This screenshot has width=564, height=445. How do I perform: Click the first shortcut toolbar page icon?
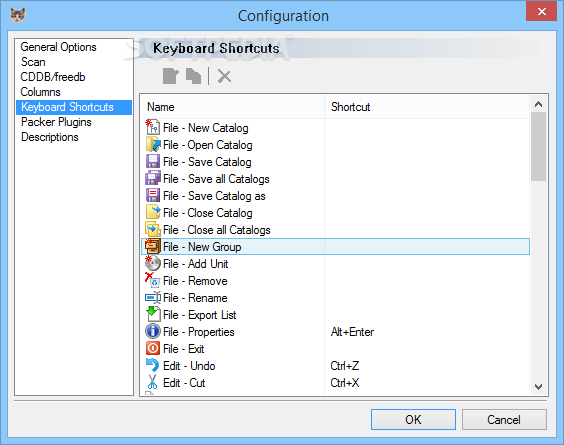coord(170,76)
